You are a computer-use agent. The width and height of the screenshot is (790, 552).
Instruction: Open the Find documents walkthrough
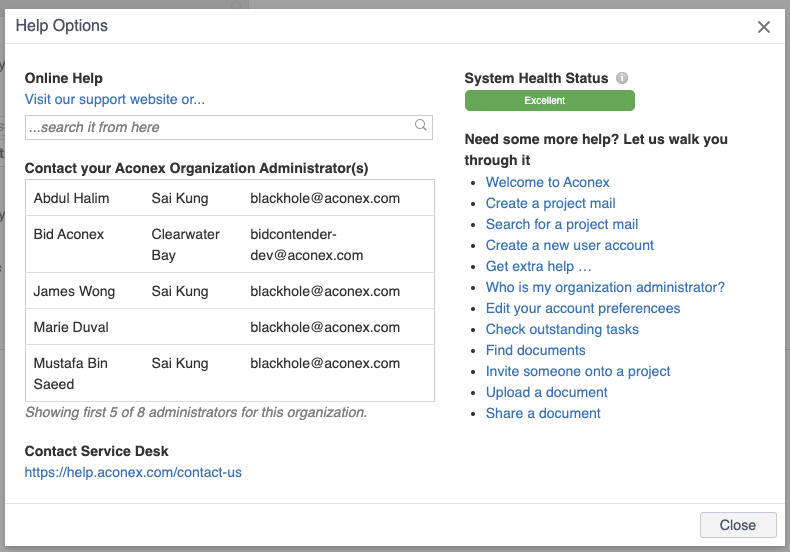(535, 351)
